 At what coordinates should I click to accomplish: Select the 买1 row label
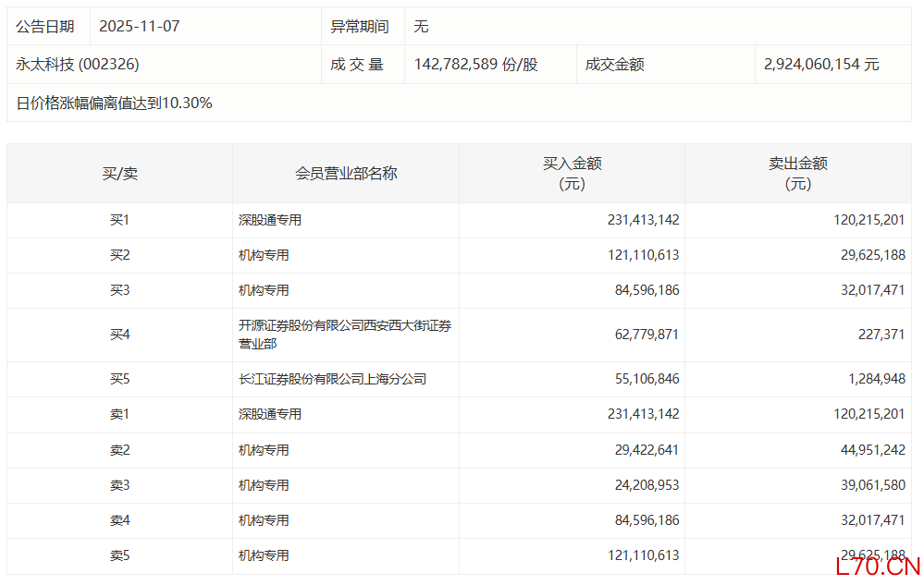coord(119,220)
